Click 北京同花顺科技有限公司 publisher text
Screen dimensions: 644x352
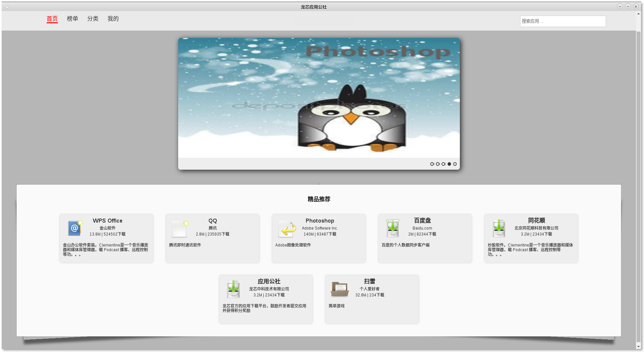point(536,228)
